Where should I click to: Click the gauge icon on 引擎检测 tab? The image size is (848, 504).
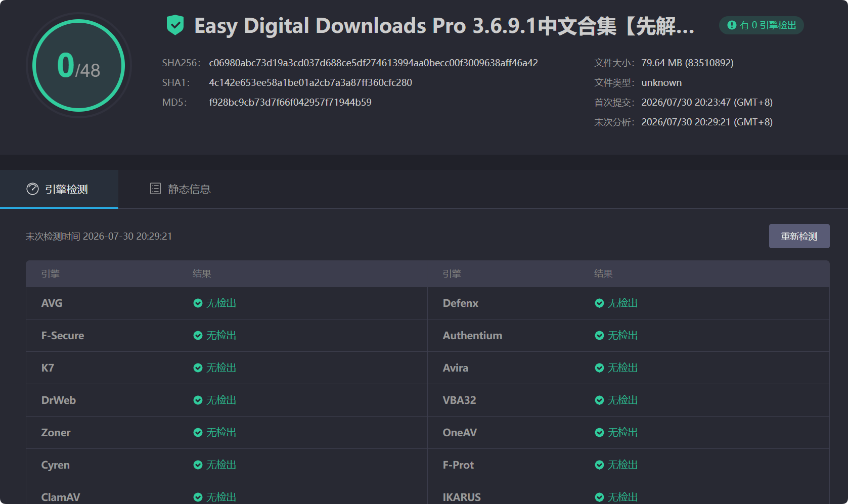32,189
